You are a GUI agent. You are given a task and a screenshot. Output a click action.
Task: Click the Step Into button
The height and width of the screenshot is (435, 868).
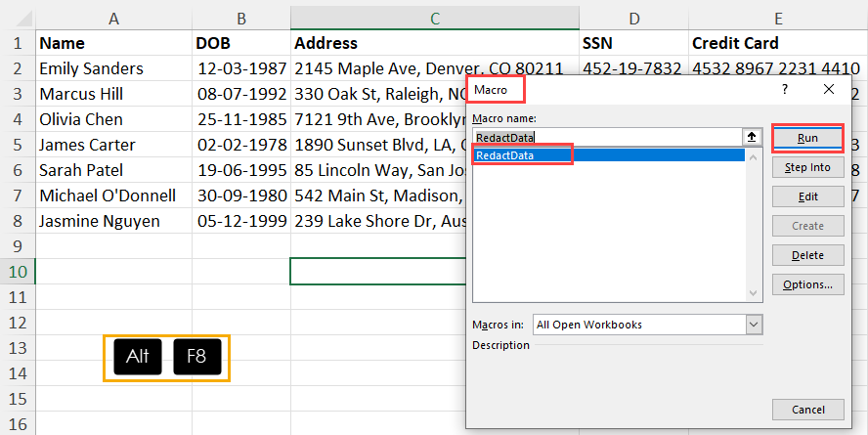pyautogui.click(x=807, y=167)
